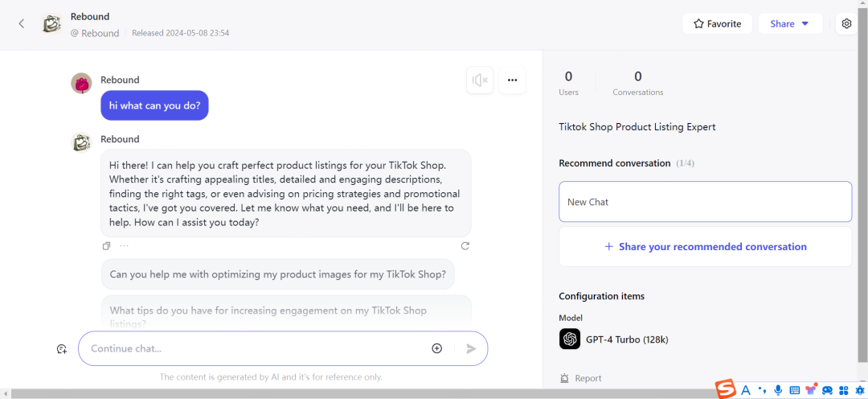Image resolution: width=868 pixels, height=399 pixels.
Task: Click the @ Rebound author link
Action: click(95, 33)
